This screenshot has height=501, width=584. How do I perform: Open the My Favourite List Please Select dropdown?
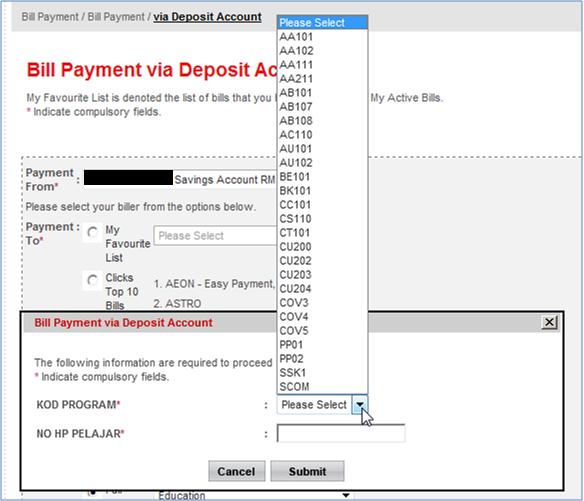pos(215,235)
